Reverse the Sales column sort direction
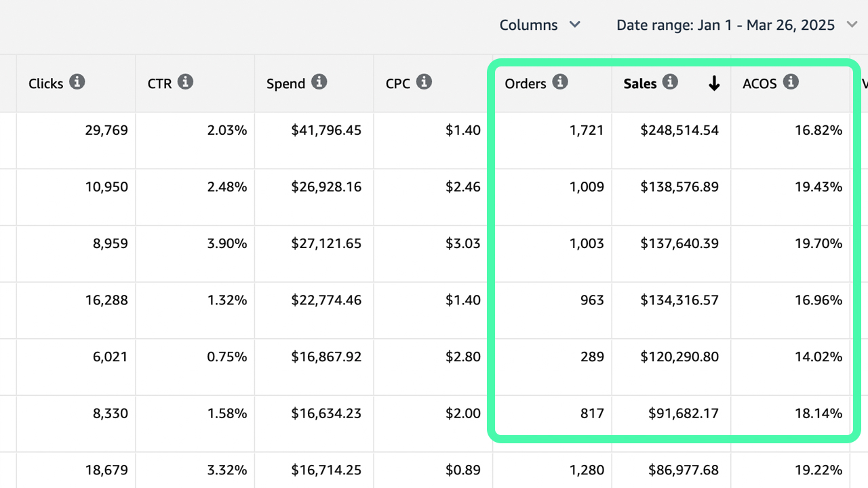 [x=714, y=83]
